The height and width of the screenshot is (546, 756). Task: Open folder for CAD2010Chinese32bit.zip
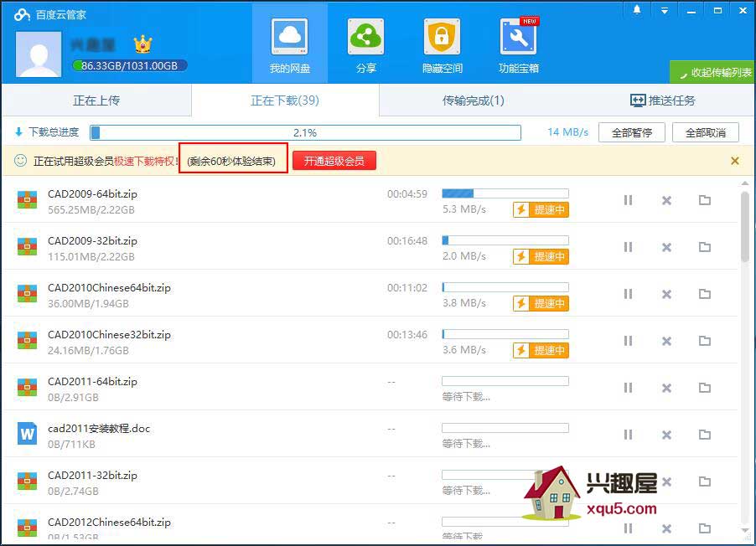pyautogui.click(x=705, y=341)
